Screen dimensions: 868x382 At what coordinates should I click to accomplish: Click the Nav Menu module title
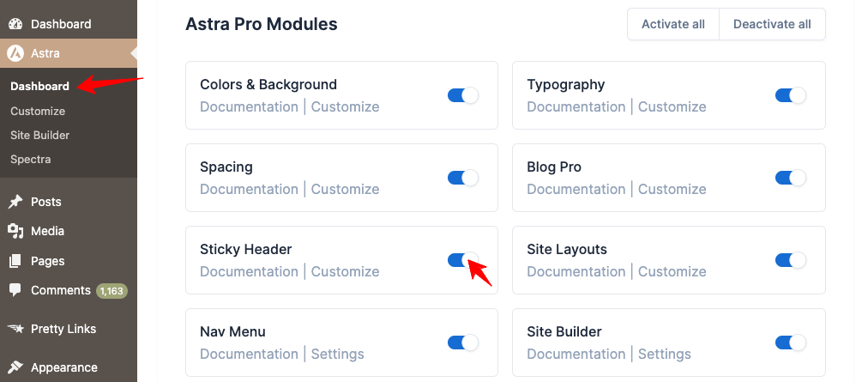(x=232, y=331)
